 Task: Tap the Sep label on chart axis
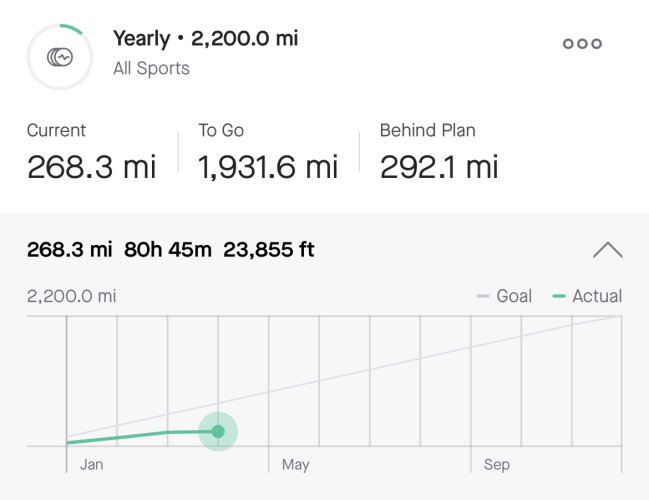pyautogui.click(x=497, y=465)
